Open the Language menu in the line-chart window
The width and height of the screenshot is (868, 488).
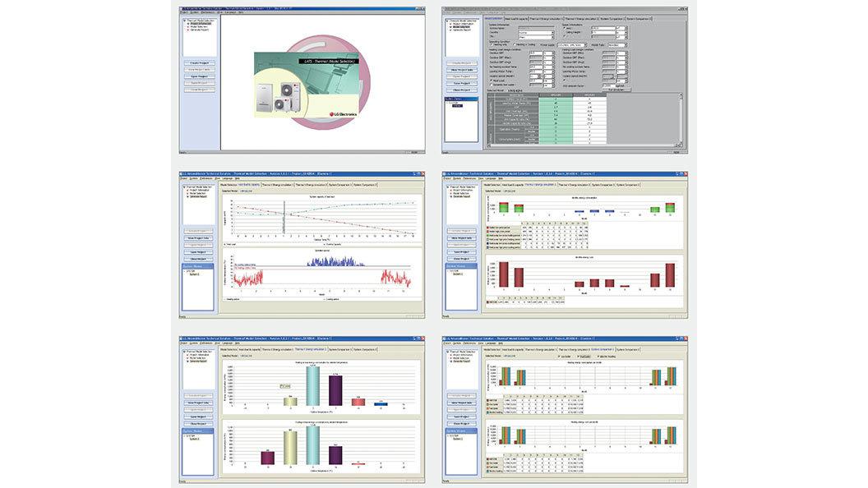click(x=227, y=178)
